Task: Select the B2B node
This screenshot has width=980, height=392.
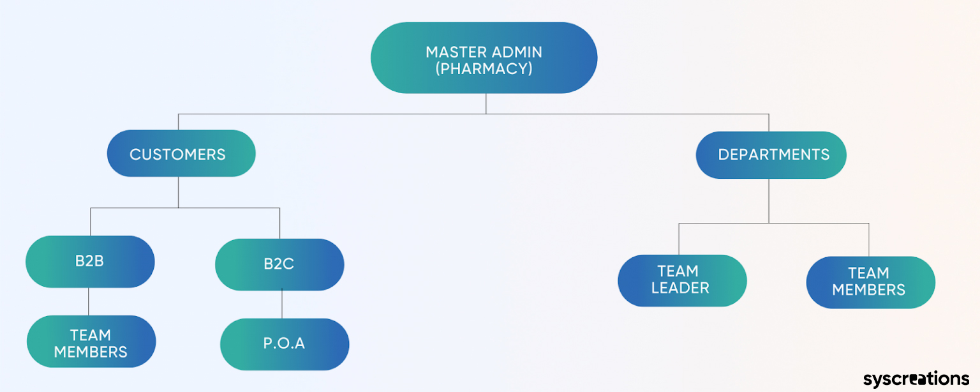Action: [90, 262]
